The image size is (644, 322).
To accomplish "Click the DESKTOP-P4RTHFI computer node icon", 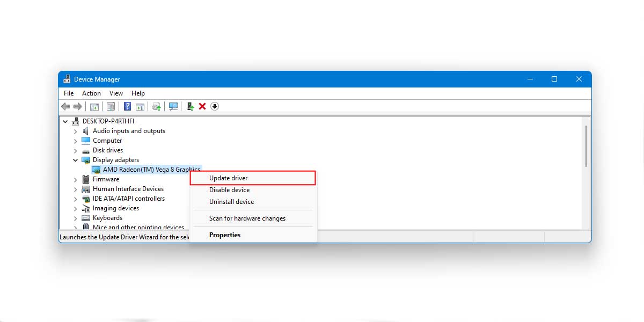I will coord(76,121).
